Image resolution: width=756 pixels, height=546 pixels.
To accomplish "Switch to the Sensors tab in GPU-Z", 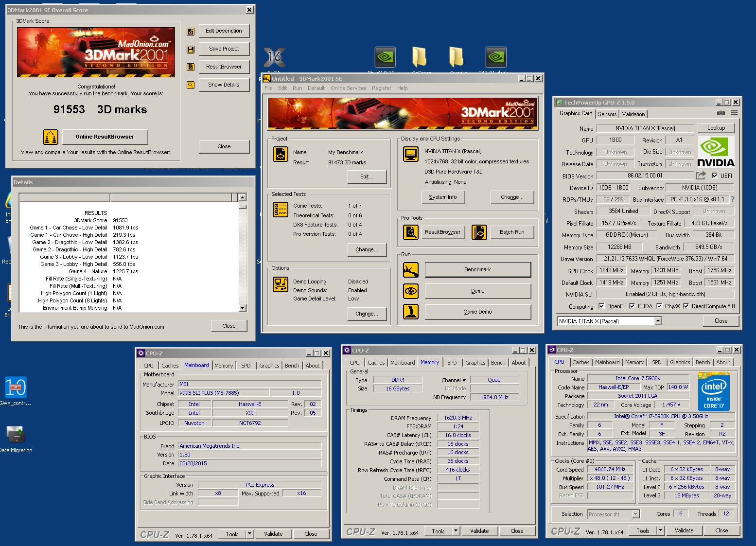I will pos(607,114).
